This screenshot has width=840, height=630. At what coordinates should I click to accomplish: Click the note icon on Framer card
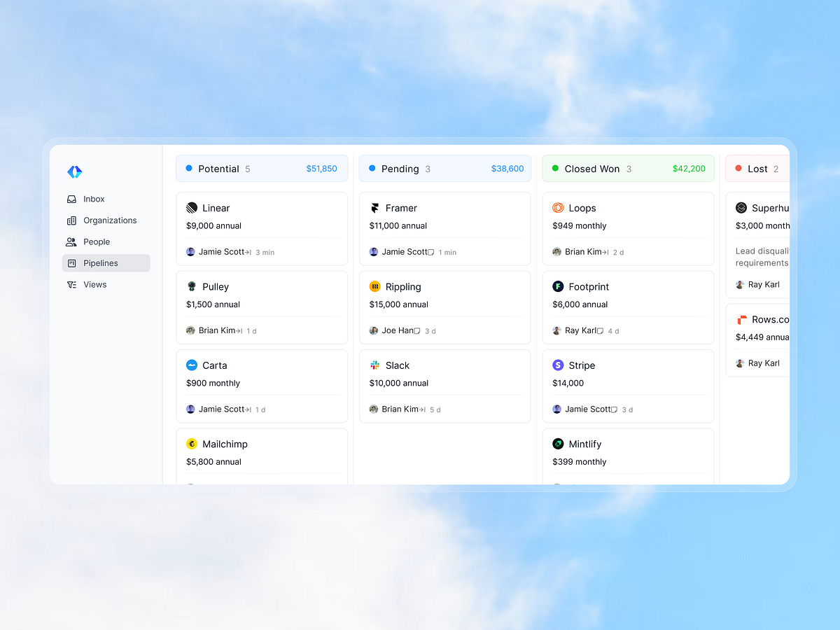[x=431, y=252]
